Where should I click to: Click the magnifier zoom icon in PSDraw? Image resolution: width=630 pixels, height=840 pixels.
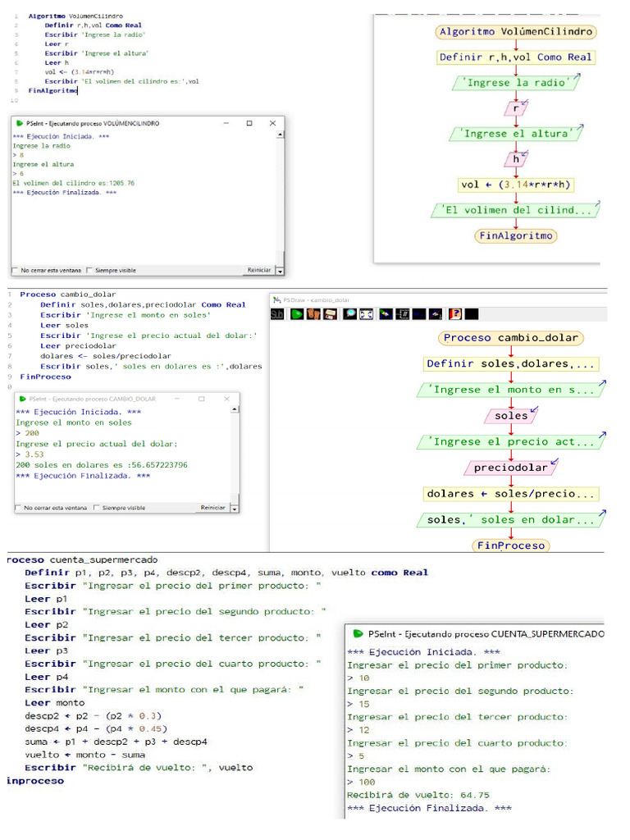[350, 314]
